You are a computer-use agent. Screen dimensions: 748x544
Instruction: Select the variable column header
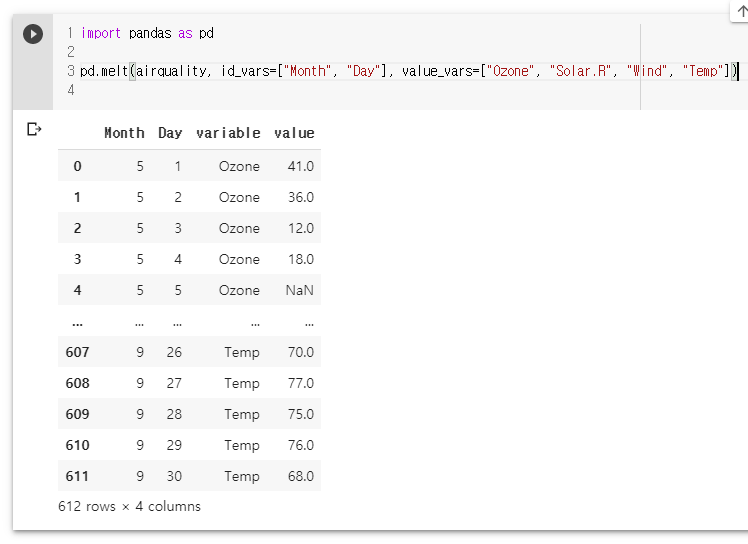pos(228,133)
